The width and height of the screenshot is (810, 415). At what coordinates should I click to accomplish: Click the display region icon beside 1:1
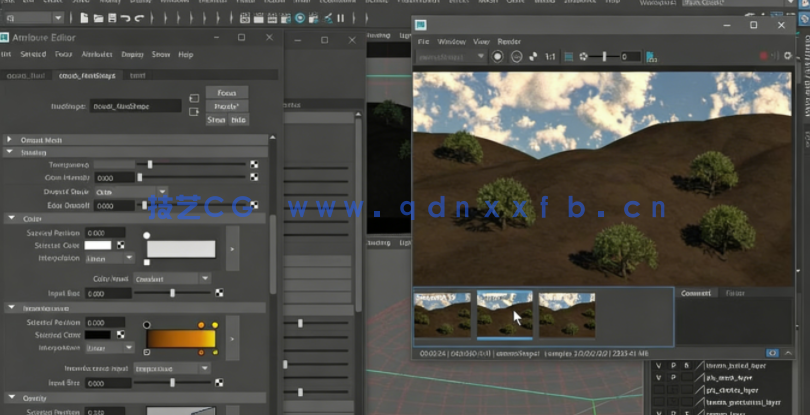pyautogui.click(x=568, y=57)
